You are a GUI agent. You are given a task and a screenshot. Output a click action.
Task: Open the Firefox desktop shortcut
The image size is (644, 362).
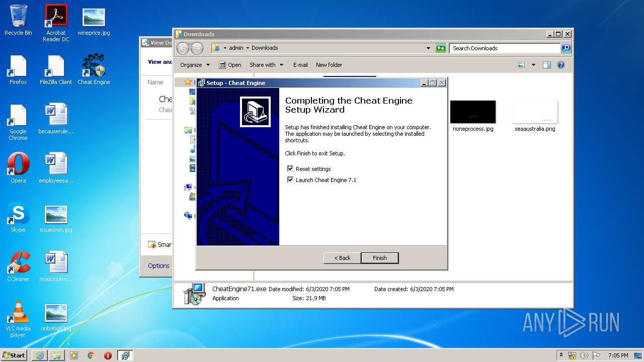click(18, 70)
